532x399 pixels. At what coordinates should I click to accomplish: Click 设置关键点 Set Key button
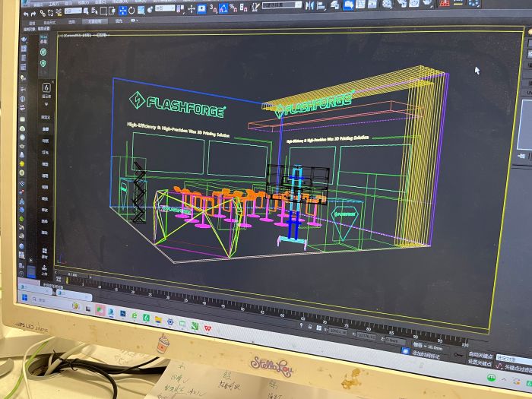[x=480, y=363]
